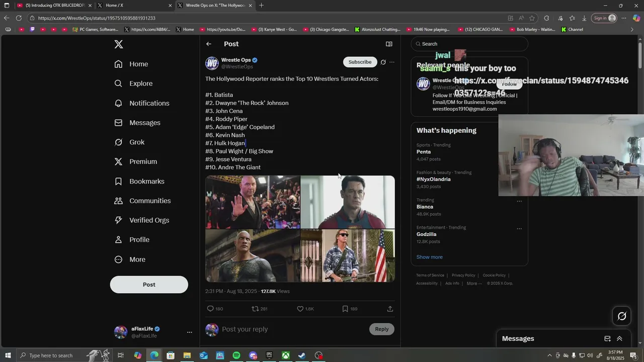Click the browser back arrow

7,18
